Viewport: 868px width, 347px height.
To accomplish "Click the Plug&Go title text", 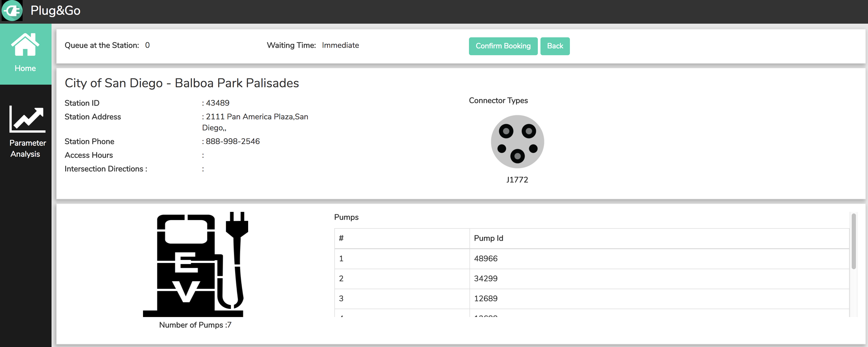I will tap(56, 11).
